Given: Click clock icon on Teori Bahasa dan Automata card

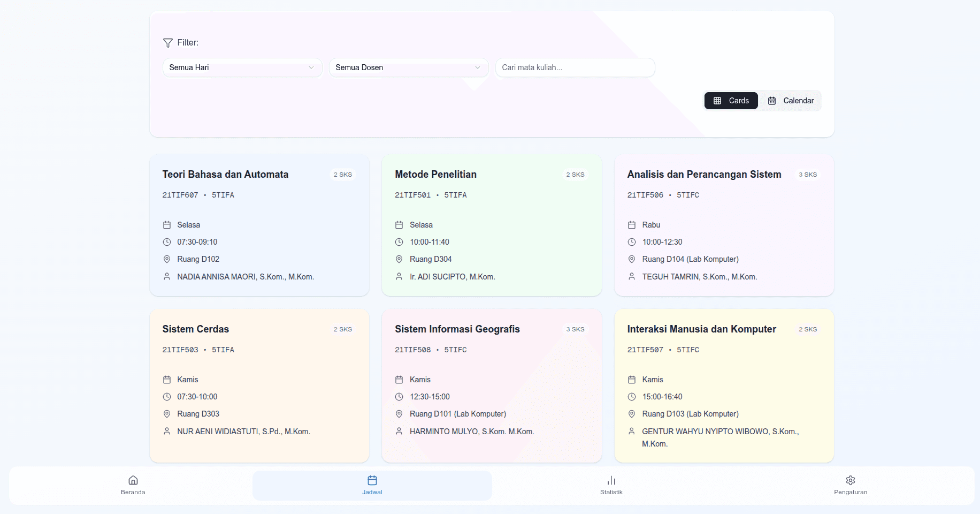Looking at the screenshot, I should pyautogui.click(x=167, y=242).
